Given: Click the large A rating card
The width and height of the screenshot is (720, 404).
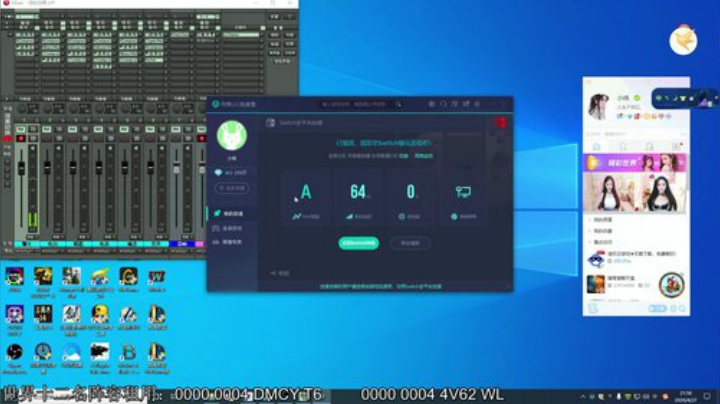Looking at the screenshot, I should [x=306, y=198].
